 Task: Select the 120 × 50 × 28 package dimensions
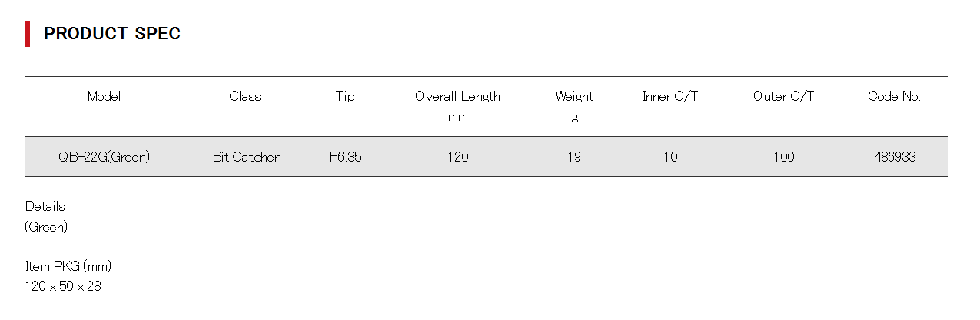pos(63,287)
